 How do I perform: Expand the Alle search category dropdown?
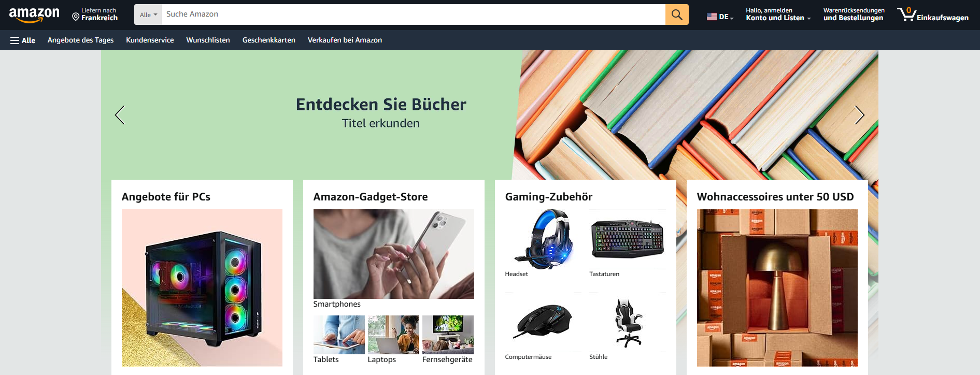pyautogui.click(x=148, y=15)
